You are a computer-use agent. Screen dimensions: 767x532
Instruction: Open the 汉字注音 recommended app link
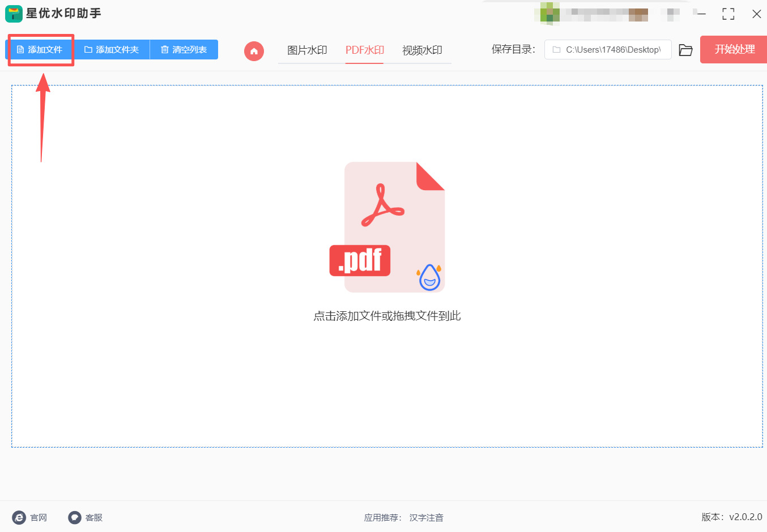[426, 517]
